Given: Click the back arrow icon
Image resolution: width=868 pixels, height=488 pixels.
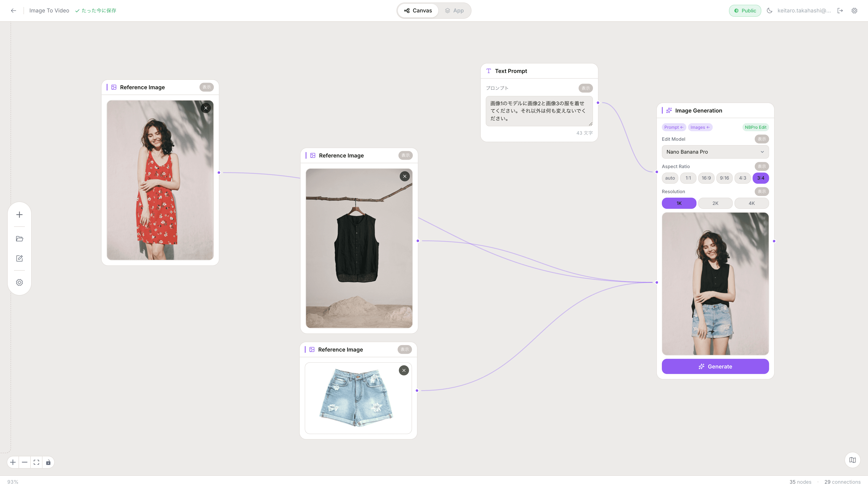Looking at the screenshot, I should [14, 10].
